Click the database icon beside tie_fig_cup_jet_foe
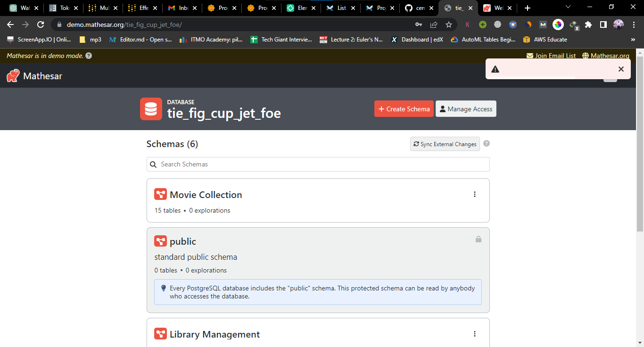Screen dimensions: 644x347 (151, 109)
